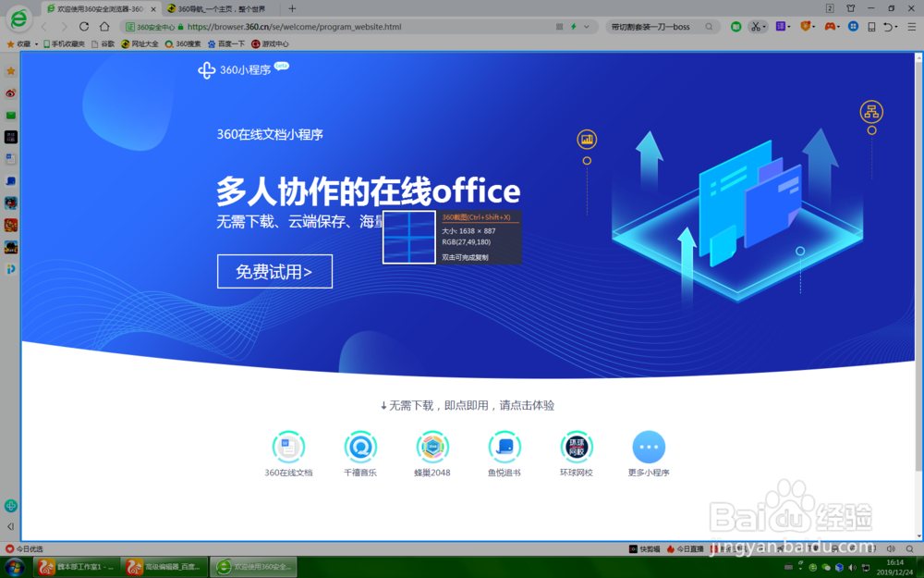Screen dimensions: 924x578
Task: Open the purple translate icon
Action: pos(780,27)
